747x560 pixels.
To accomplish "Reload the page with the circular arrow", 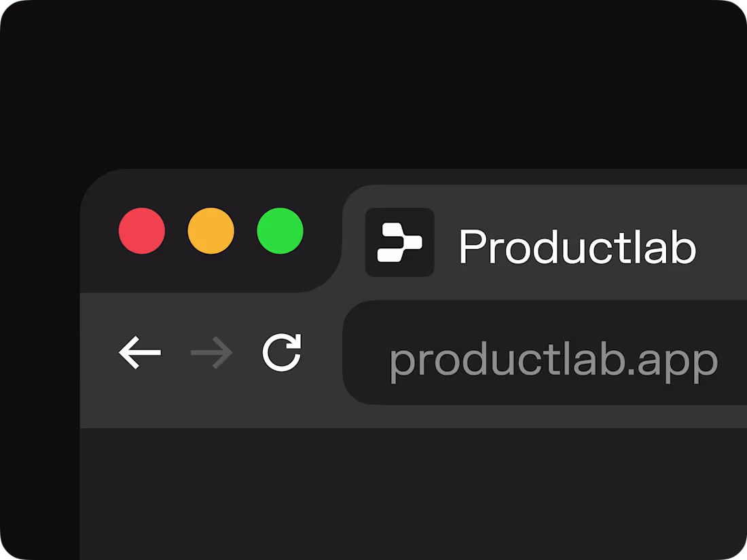I will point(282,352).
